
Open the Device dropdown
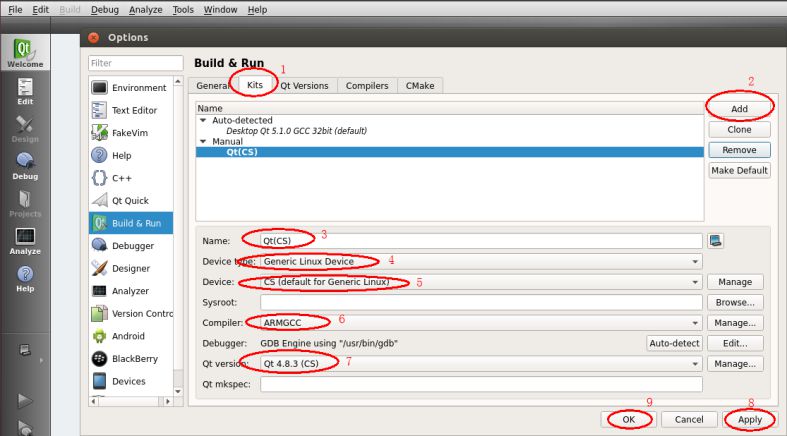click(x=481, y=282)
